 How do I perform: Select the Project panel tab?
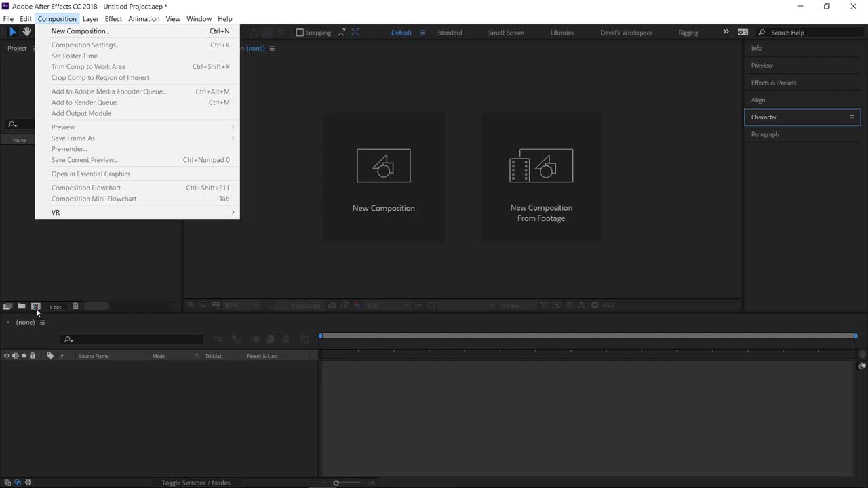click(17, 48)
